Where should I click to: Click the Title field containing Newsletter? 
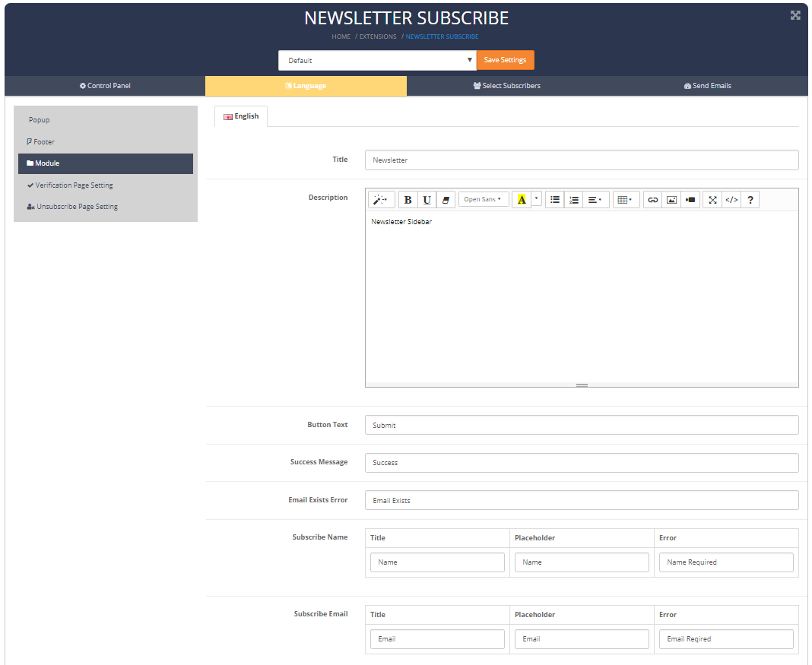click(x=582, y=160)
